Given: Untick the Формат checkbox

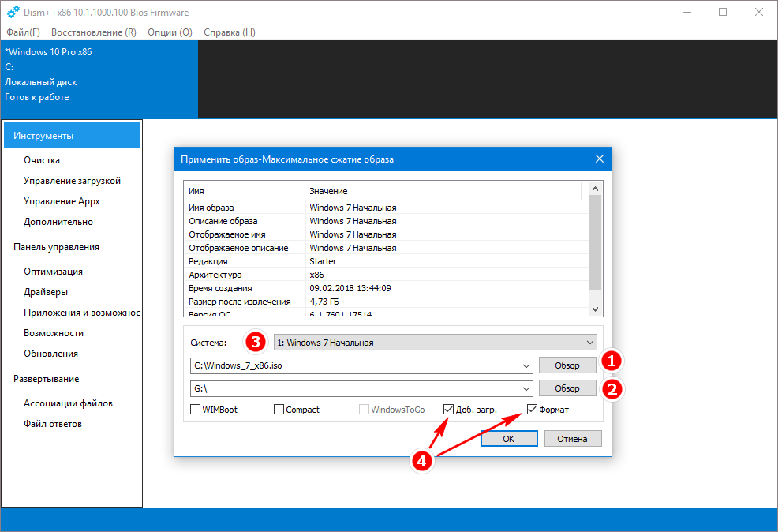Looking at the screenshot, I should (x=532, y=410).
